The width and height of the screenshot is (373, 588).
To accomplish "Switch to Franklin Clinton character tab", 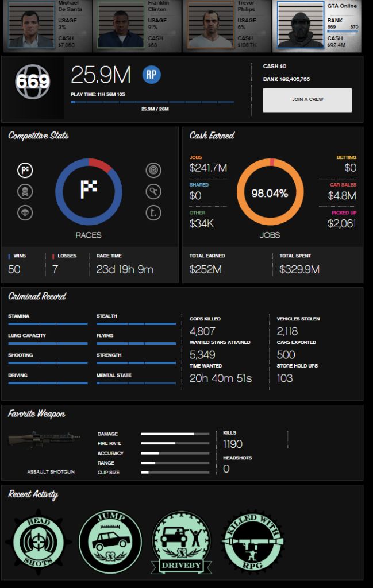I will coord(137,25).
